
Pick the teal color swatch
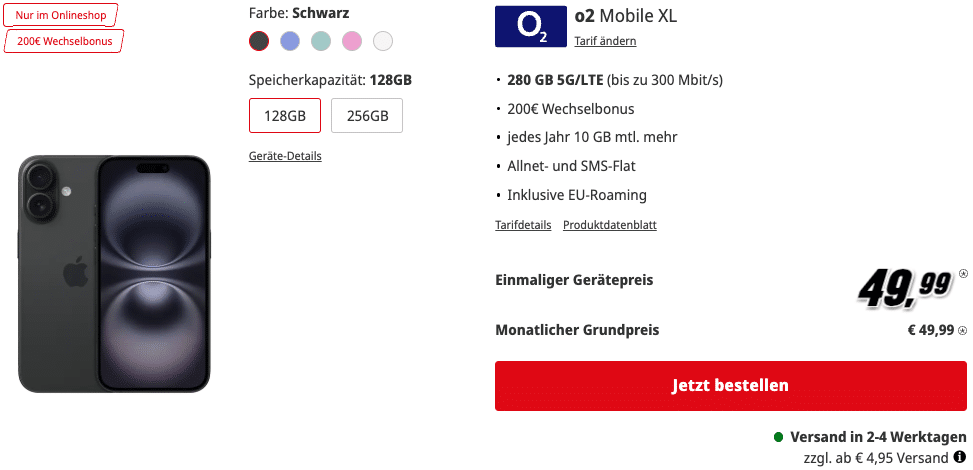pyautogui.click(x=320, y=41)
